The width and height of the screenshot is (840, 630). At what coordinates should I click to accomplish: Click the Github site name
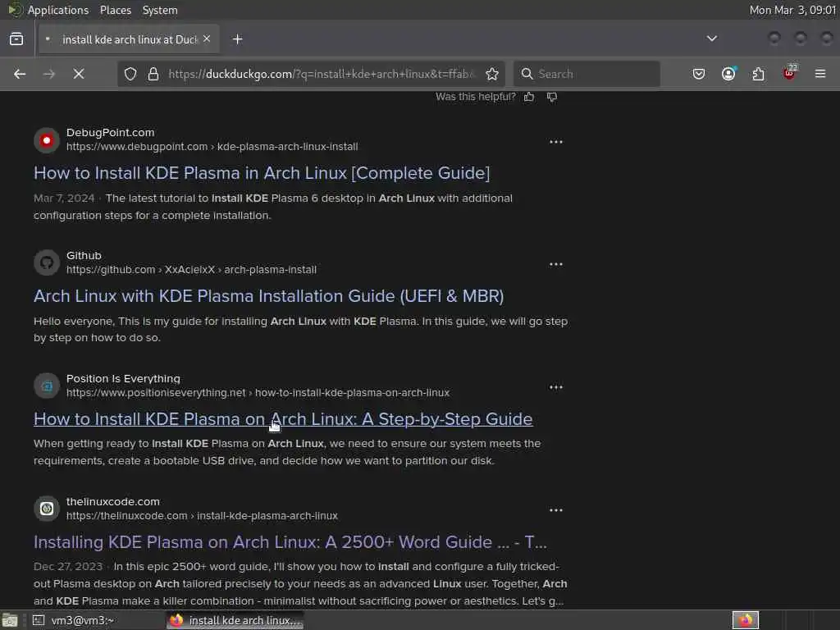[84, 256]
